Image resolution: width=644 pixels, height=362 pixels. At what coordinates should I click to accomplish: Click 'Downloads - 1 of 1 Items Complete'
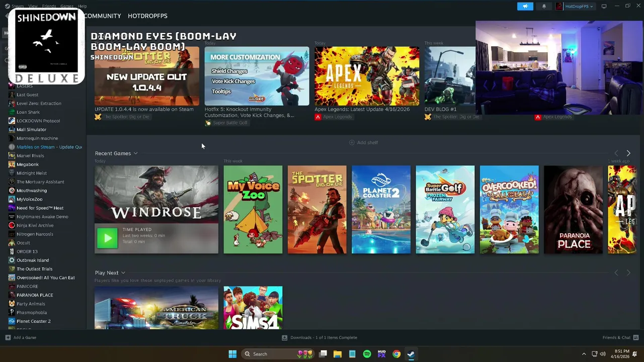(x=324, y=337)
